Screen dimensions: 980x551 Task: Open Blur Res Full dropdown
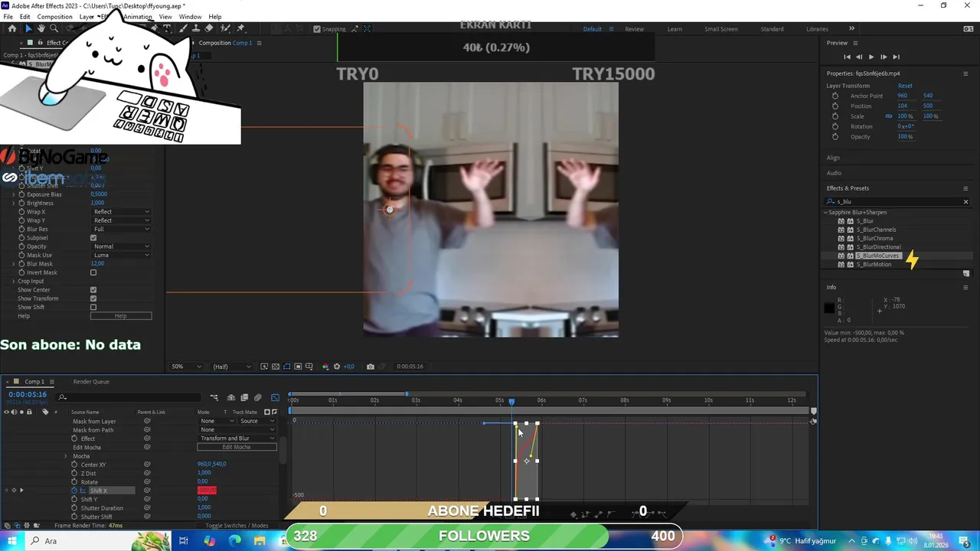coord(121,229)
